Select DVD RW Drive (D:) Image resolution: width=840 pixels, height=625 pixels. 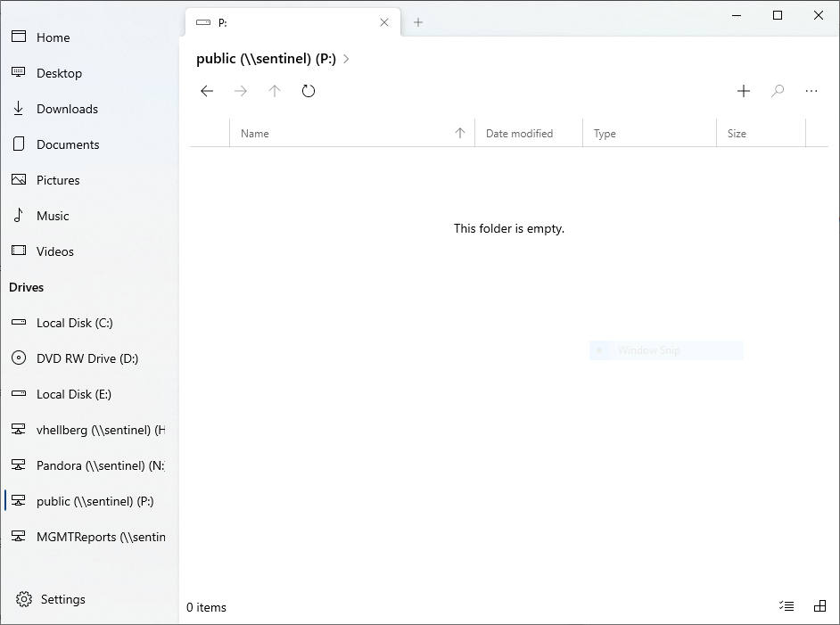89,358
